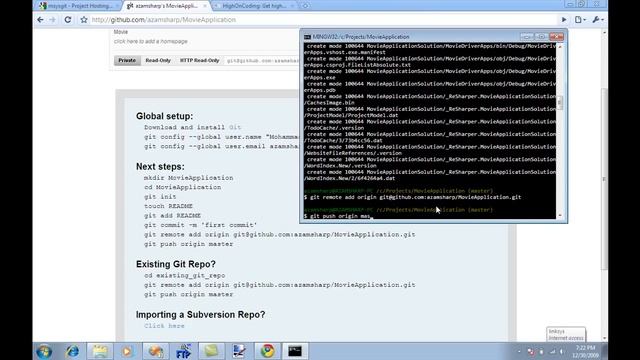This screenshot has width=640, height=360.
Task: Click the browser forward arrow
Action: click(53, 20)
